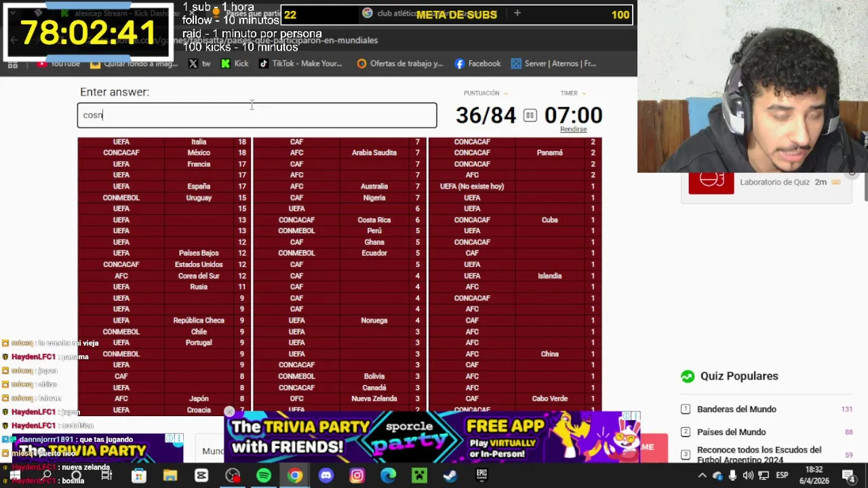Open File Explorer from the taskbar
The image size is (868, 488).
coord(170,476)
